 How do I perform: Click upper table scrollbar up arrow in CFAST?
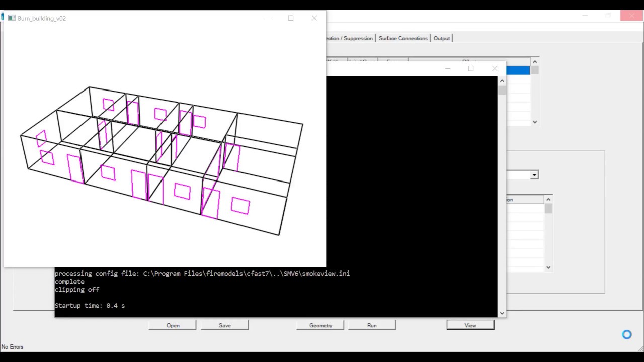tap(535, 62)
